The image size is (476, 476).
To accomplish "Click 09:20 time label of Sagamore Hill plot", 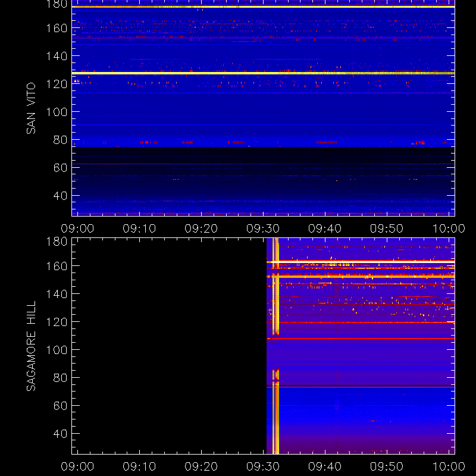I will point(201,466).
